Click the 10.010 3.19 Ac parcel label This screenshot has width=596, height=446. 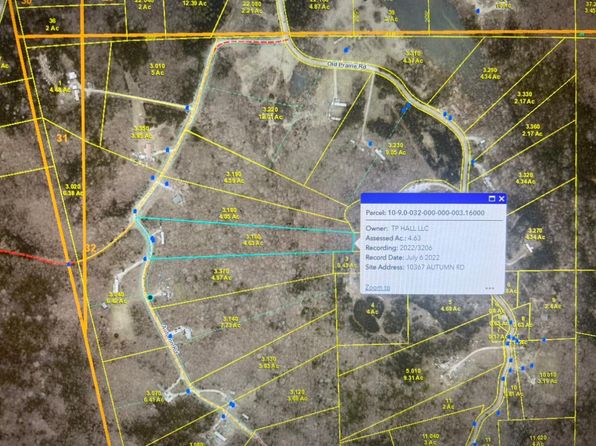[x=548, y=377]
